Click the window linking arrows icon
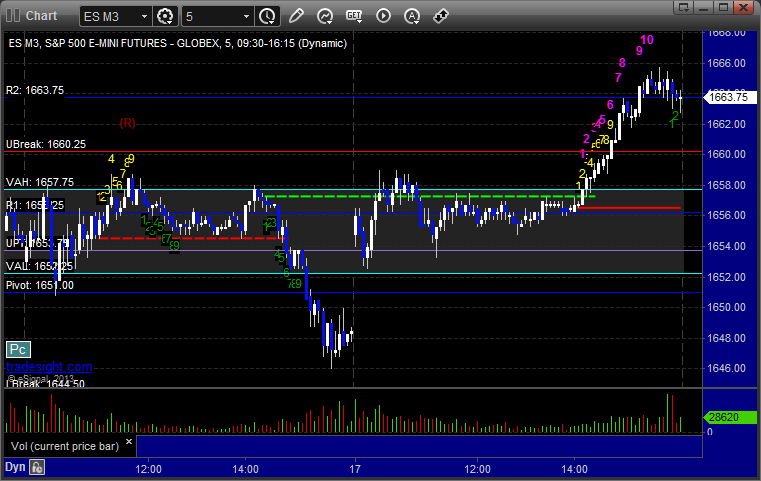Image resolution: width=761 pixels, height=481 pixels. [441, 16]
